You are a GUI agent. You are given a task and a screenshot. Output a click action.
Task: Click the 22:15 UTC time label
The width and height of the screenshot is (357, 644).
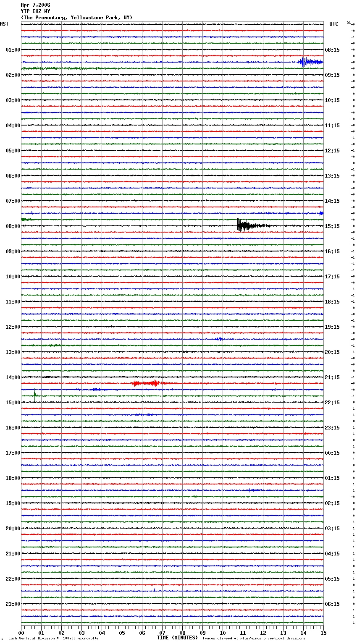332,403
